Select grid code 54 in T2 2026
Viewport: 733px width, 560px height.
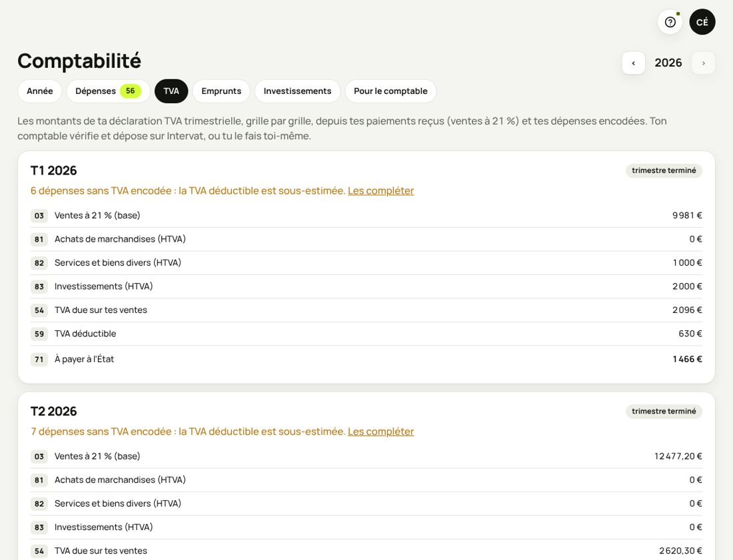click(x=39, y=551)
